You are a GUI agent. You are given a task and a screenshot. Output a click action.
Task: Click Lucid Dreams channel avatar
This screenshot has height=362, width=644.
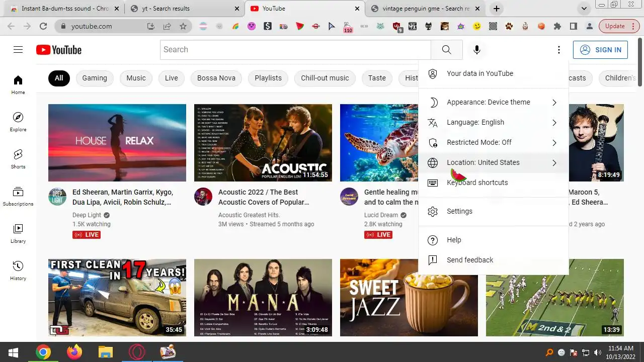point(349,197)
